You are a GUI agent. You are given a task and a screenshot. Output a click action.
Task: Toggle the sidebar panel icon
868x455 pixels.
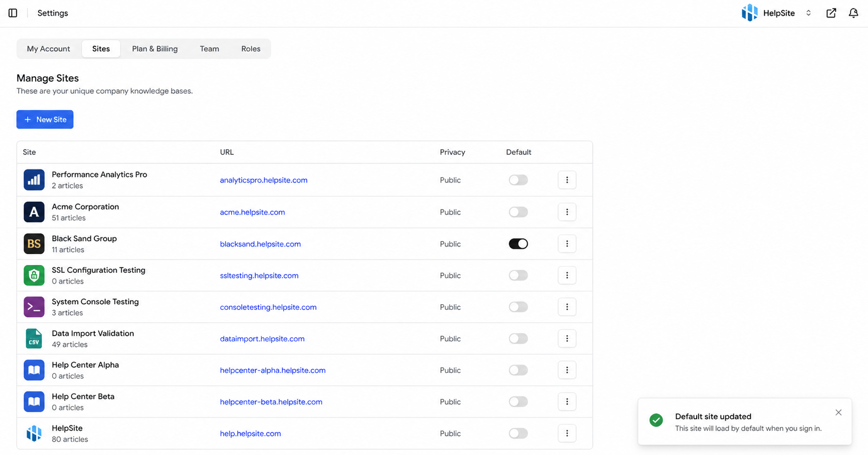point(13,13)
